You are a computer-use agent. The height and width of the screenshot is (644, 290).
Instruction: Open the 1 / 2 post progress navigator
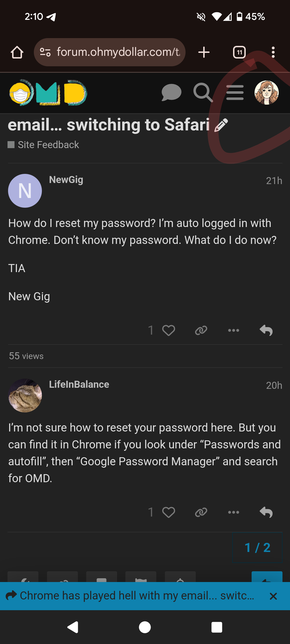pyautogui.click(x=257, y=548)
